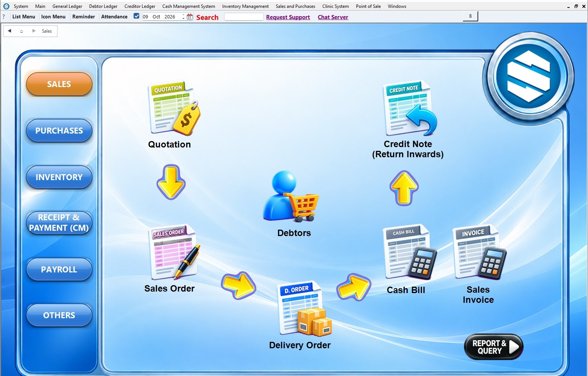This screenshot has height=376, width=588.
Task: Open the Attendance toolbar item
Action: pos(114,17)
